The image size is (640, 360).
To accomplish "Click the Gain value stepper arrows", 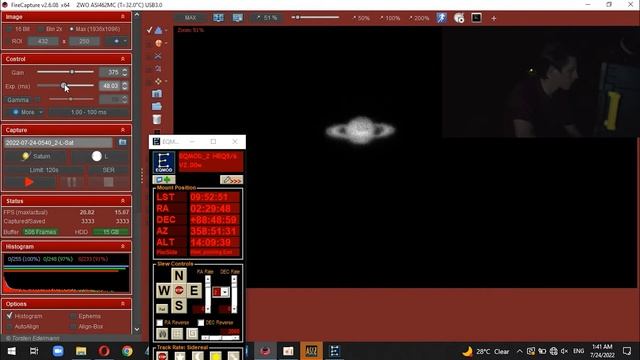I will [125, 72].
